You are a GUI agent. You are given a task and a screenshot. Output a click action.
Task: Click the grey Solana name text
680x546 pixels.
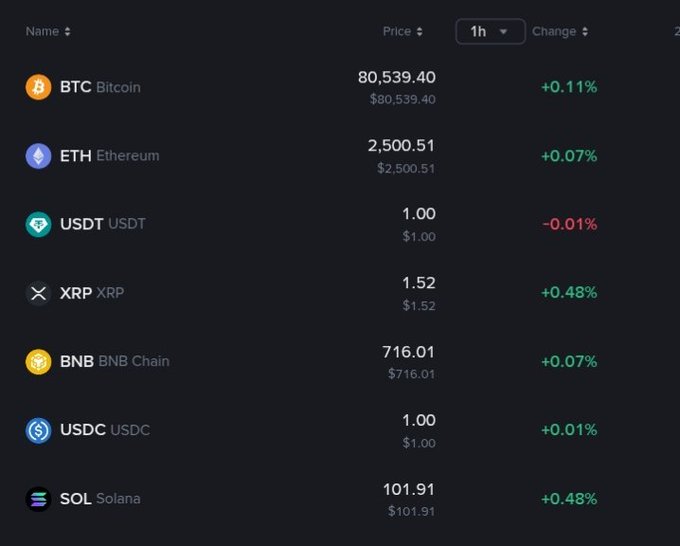118,499
